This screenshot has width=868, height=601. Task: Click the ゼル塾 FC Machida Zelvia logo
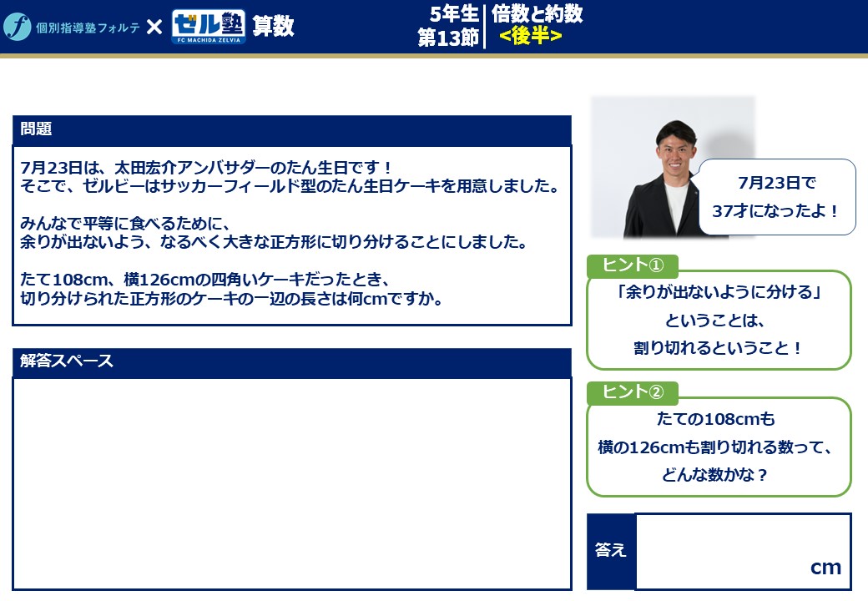pyautogui.click(x=208, y=27)
